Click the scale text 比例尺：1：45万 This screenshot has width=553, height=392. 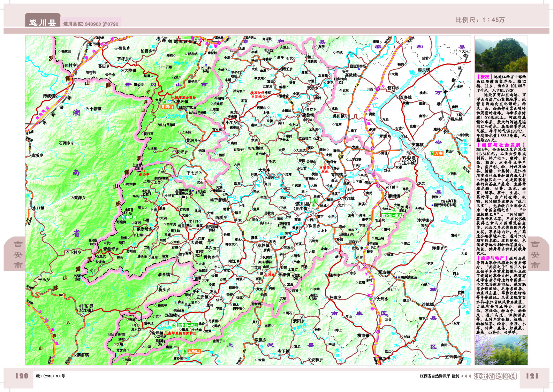(x=480, y=20)
